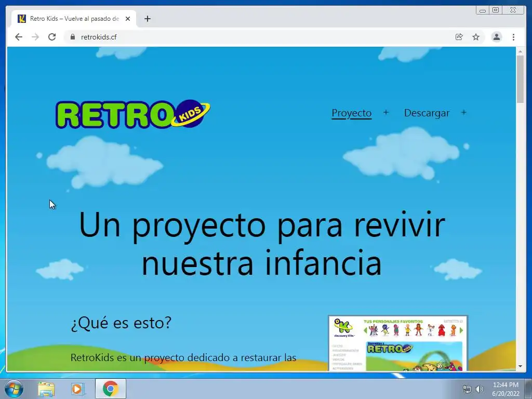The image size is (532, 399).
Task: View site security lock info
Action: point(72,37)
